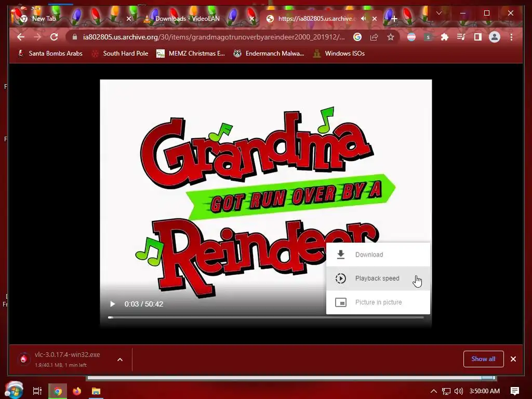Open MEMZ Christmas E... bookmark

click(x=190, y=54)
